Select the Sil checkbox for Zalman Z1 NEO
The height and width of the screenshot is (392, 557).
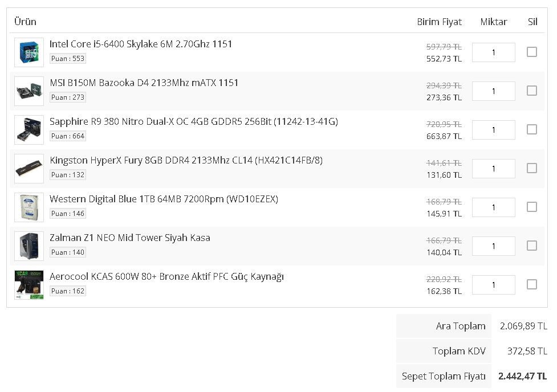click(532, 246)
